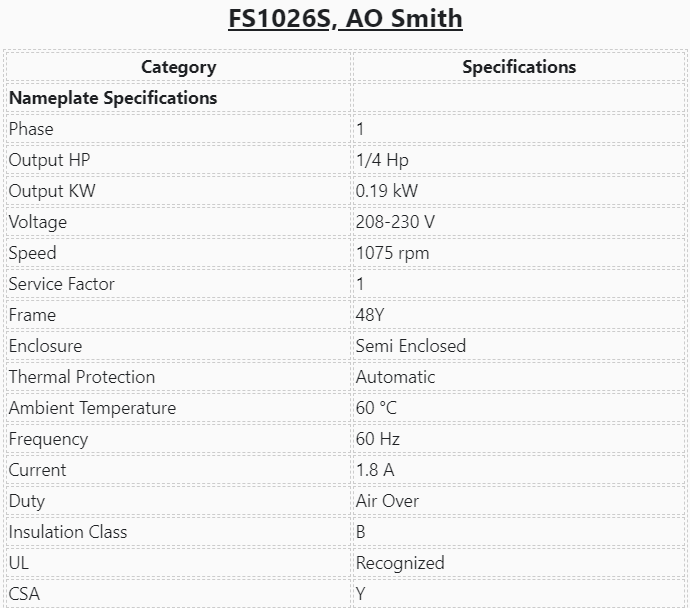Select the 1/4 Hp output value
Viewport: 690px width, 608px height.
click(x=382, y=160)
